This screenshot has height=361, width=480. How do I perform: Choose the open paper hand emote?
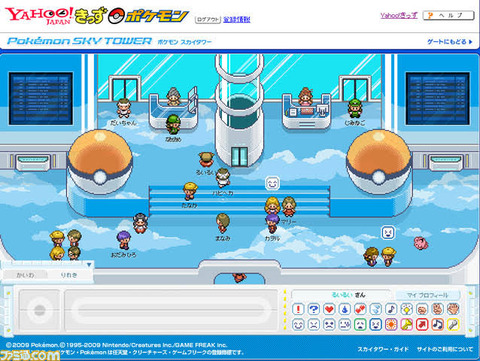(x=453, y=309)
